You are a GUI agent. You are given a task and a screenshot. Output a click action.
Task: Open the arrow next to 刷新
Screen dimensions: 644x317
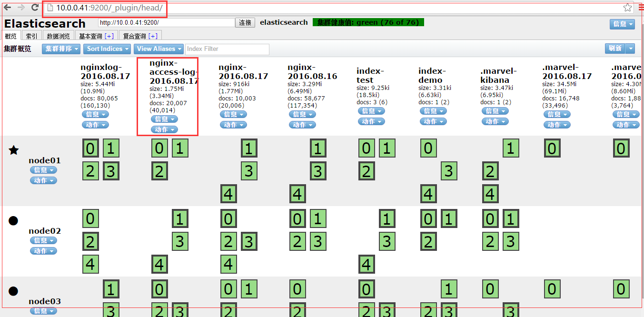coord(630,49)
